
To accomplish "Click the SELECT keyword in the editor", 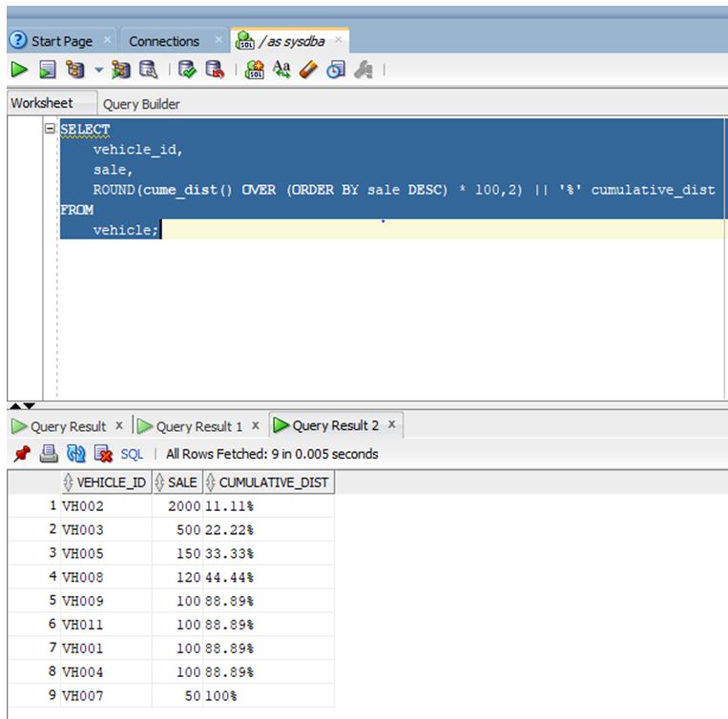I will click(x=85, y=129).
